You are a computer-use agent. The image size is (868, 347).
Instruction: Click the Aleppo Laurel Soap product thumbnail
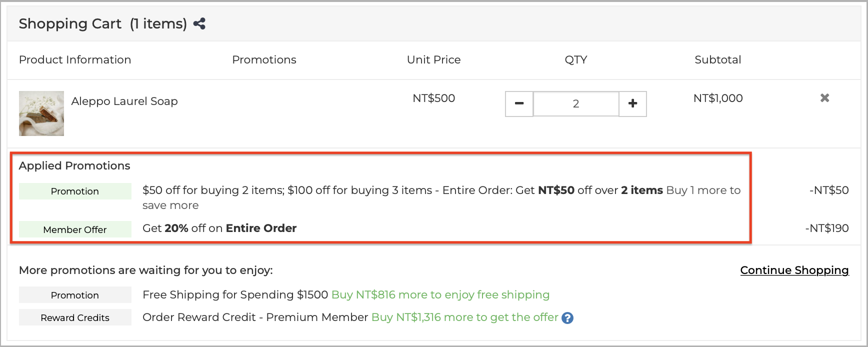tap(41, 112)
